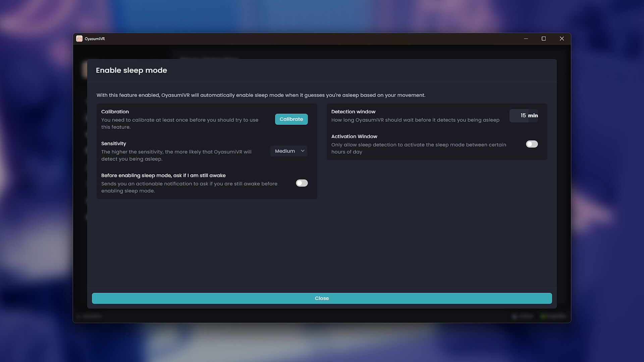
Task: Close the OyasumiVR window with the X
Action: point(562,39)
